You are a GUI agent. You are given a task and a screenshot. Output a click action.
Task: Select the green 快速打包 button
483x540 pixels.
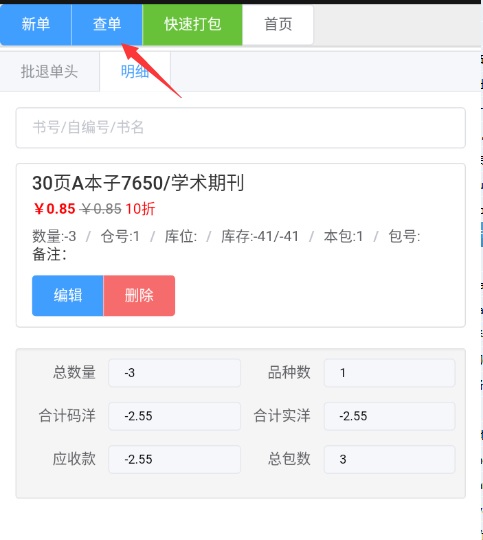pyautogui.click(x=192, y=24)
